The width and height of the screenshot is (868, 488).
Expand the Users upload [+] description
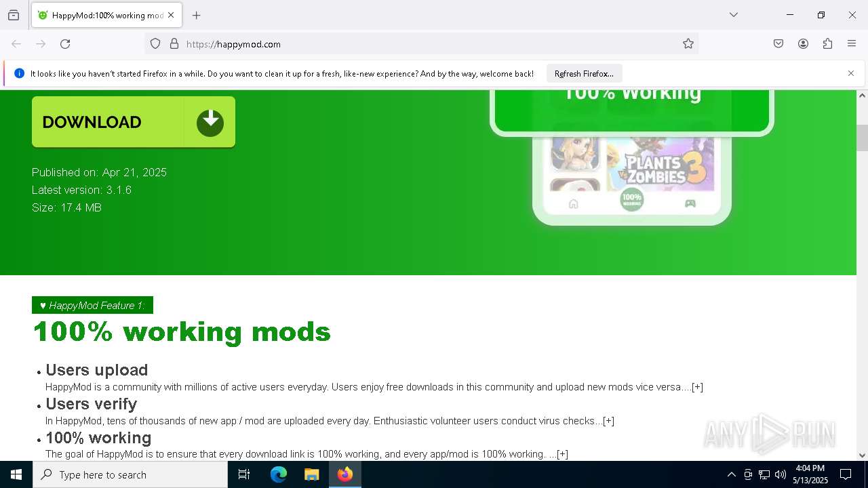697,387
